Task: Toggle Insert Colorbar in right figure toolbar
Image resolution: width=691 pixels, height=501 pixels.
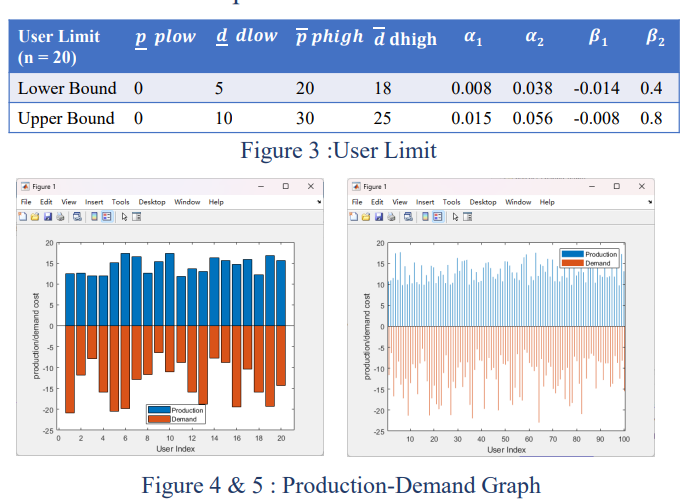Action: click(x=425, y=216)
